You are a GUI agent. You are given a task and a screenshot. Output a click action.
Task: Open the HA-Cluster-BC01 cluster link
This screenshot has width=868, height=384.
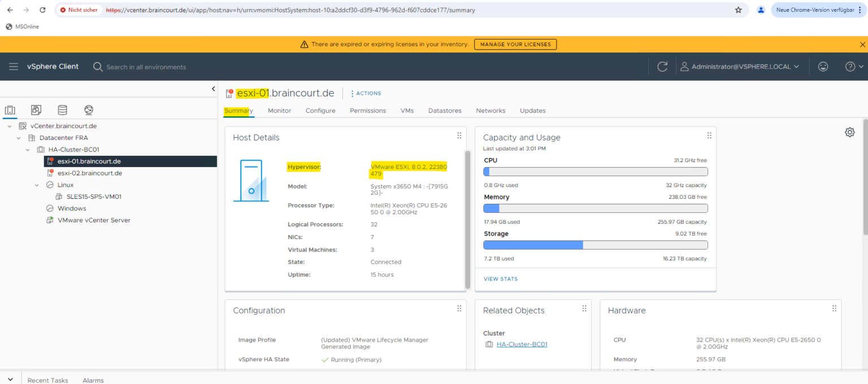click(522, 344)
